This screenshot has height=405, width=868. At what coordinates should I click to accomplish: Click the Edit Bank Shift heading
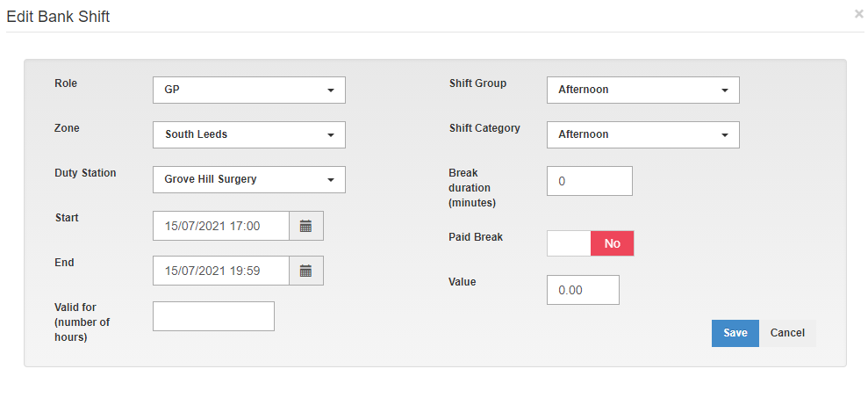pyautogui.click(x=58, y=17)
